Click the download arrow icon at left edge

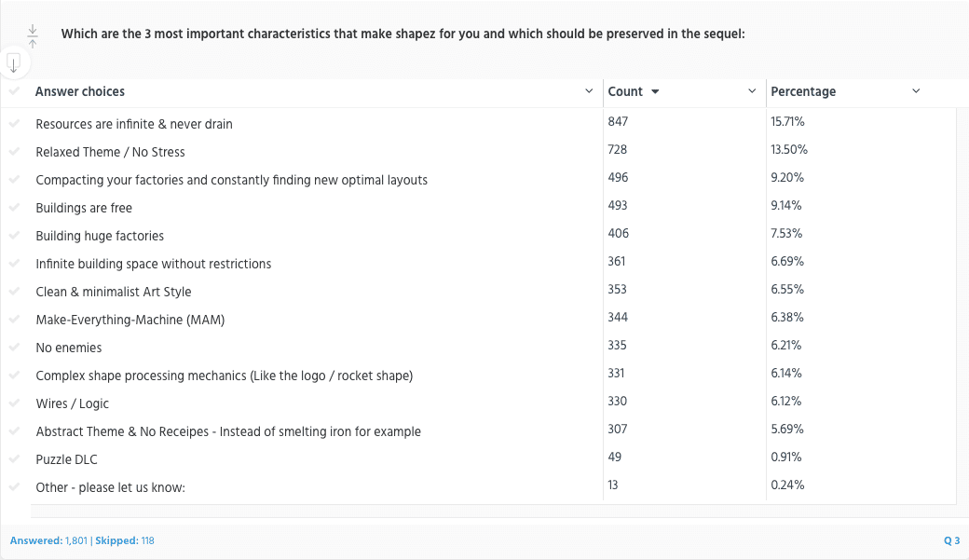point(14,63)
